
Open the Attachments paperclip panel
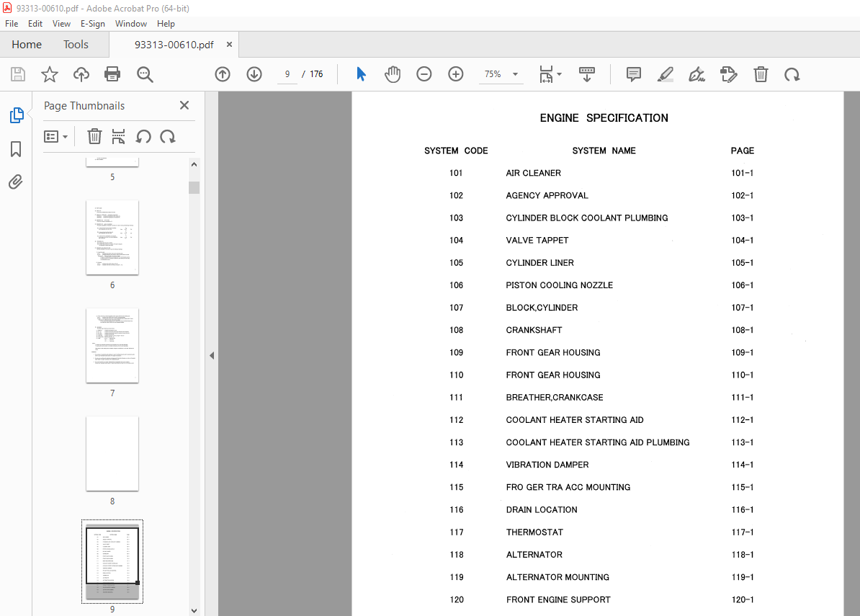[16, 182]
